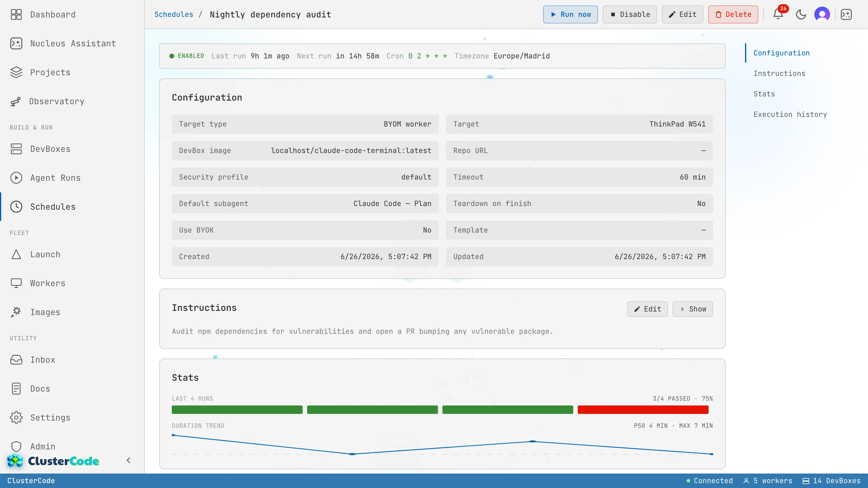Click the Schedules clock icon
The image size is (868, 488).
pyautogui.click(x=16, y=207)
